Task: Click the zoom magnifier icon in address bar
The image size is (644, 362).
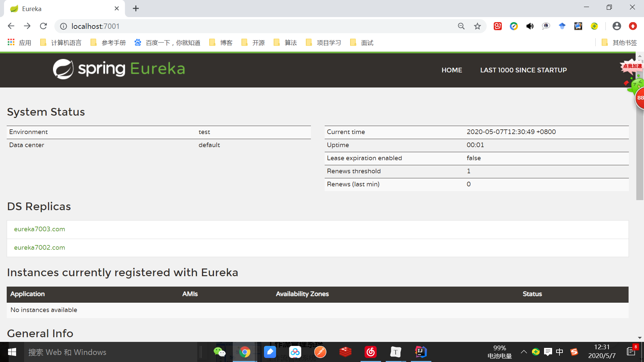Action: tap(461, 26)
